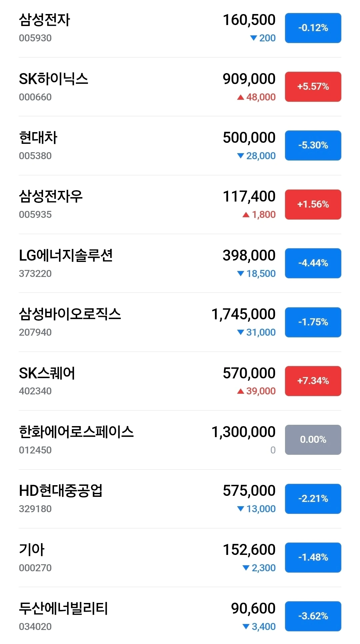Tap the gray 0.00% badge

point(313,440)
